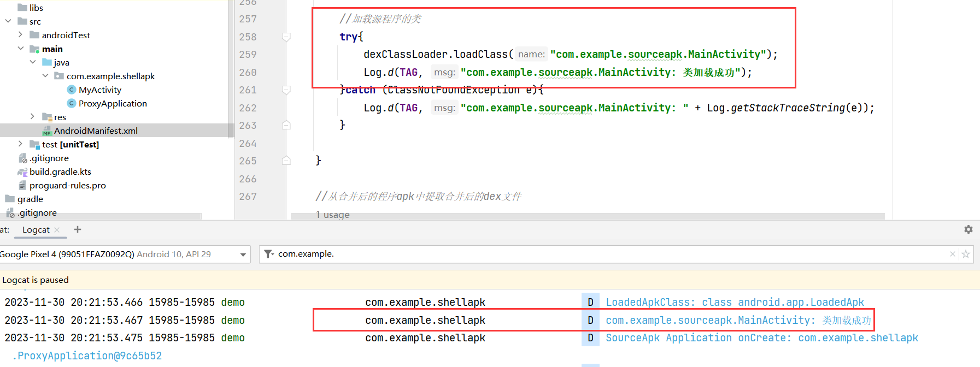
Task: Click the MyActivity class icon
Action: point(71,90)
